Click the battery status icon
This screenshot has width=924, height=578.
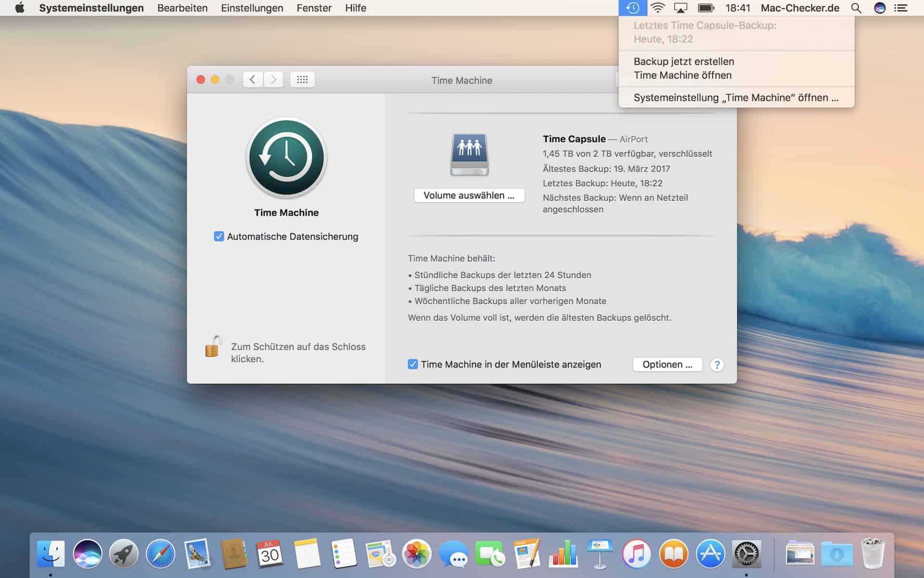tap(706, 8)
